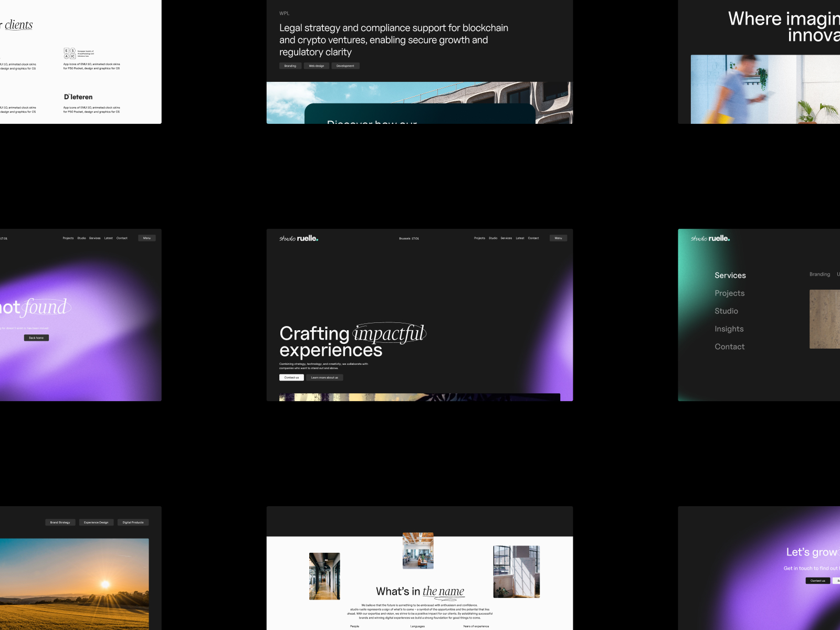Click the Experience Design tag
Screen dimensions: 840x630
(96, 522)
